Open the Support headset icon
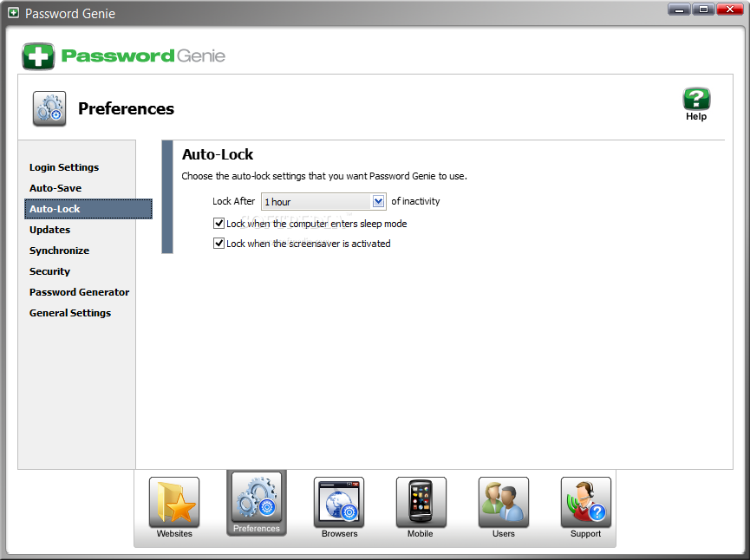 (x=586, y=502)
